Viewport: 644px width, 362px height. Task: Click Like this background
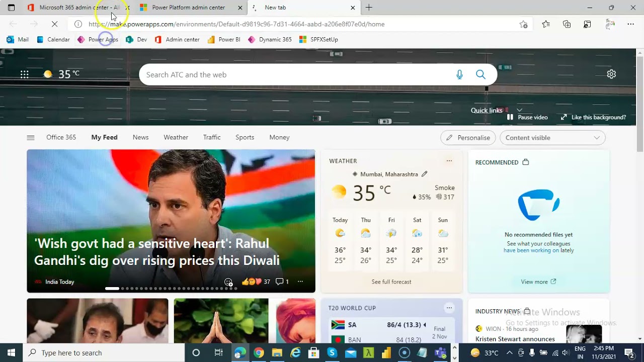click(x=593, y=117)
